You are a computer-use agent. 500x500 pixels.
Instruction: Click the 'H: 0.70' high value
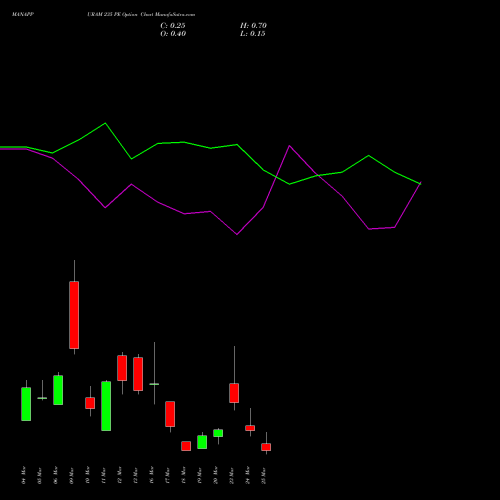pyautogui.click(x=253, y=26)
